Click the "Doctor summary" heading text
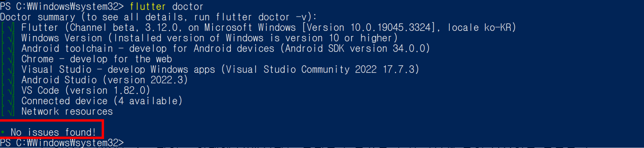 pyautogui.click(x=38, y=17)
